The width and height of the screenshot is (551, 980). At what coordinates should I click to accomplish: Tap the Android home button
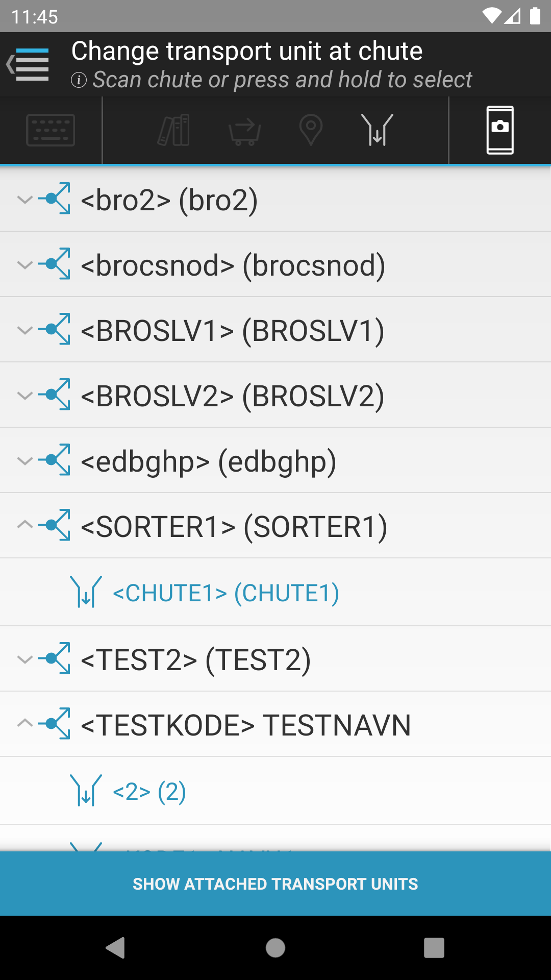pyautogui.click(x=275, y=948)
